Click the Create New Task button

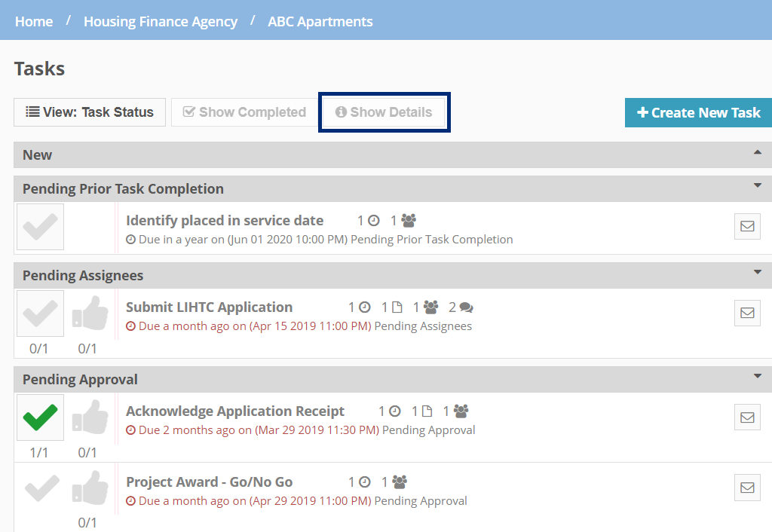coord(699,112)
